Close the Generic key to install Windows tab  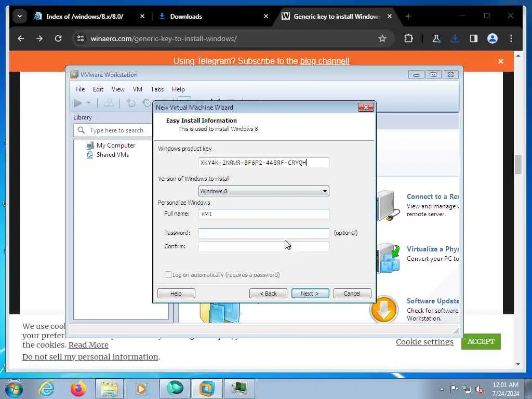[x=390, y=16]
